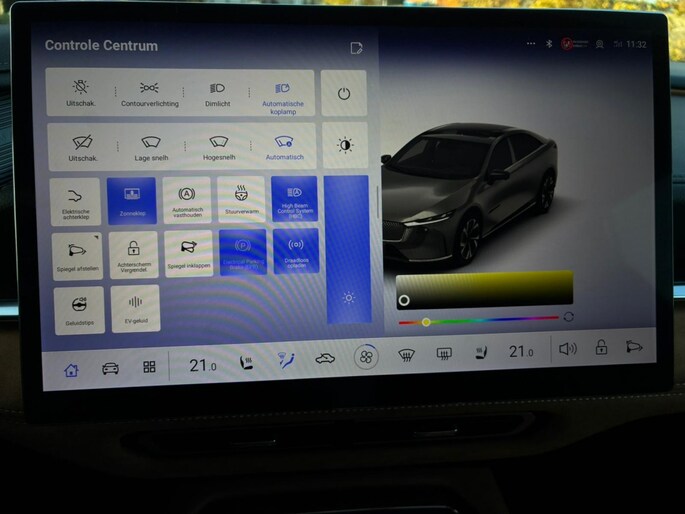Click the rainbow hue color slider
Viewport: 685px width, 514px height.
(x=478, y=320)
